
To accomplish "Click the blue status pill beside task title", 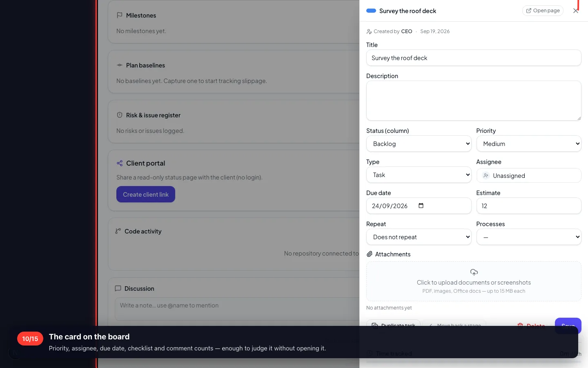I will [371, 11].
